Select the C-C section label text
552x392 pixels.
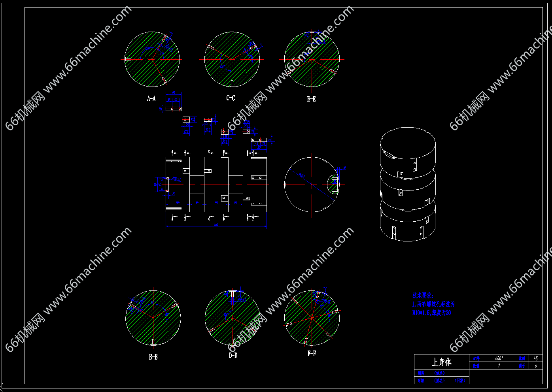[231, 98]
